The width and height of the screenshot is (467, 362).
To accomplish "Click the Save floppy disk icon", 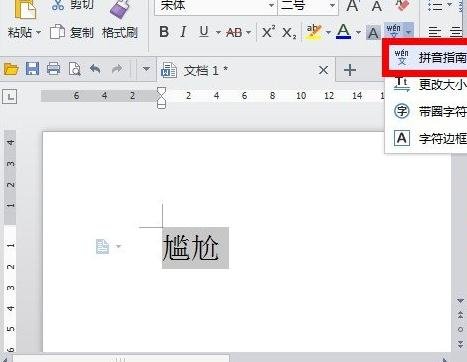I will [32, 69].
